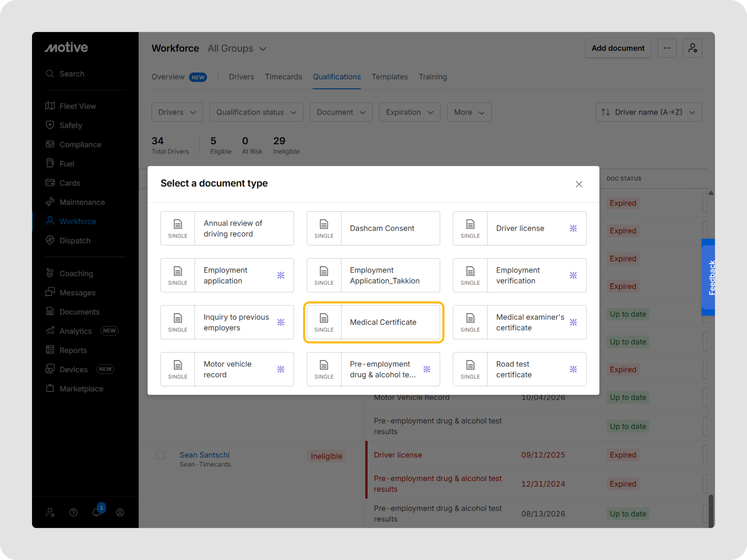The image size is (747, 560).
Task: Open the three-dots more options button
Action: pyautogui.click(x=667, y=48)
